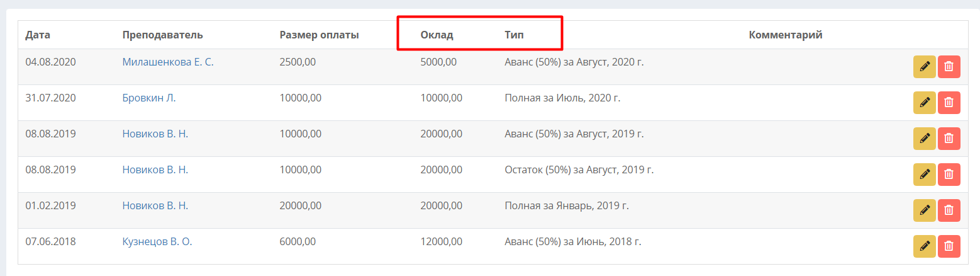Open teacher Бровкин Л. link
The width and height of the screenshot is (980, 276).
(x=149, y=98)
